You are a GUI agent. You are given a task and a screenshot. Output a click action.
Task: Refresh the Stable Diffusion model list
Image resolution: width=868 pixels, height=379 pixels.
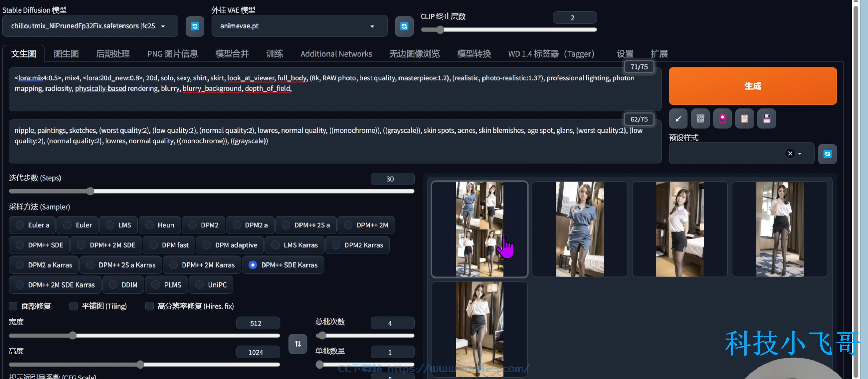click(195, 26)
